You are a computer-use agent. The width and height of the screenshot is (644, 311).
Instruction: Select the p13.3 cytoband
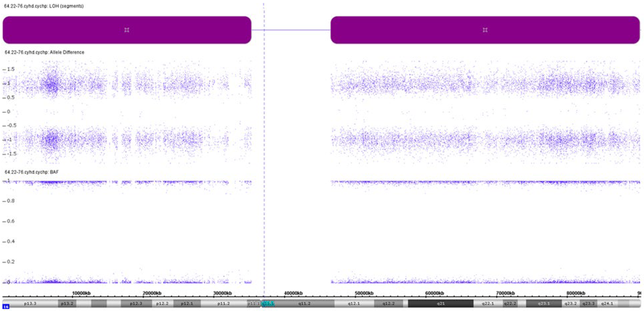tap(30, 303)
